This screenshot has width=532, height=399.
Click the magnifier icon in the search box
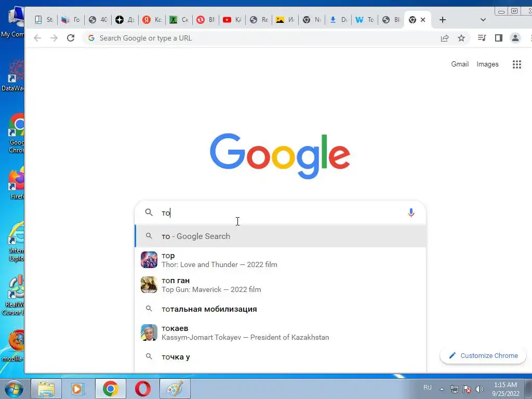[x=149, y=212]
